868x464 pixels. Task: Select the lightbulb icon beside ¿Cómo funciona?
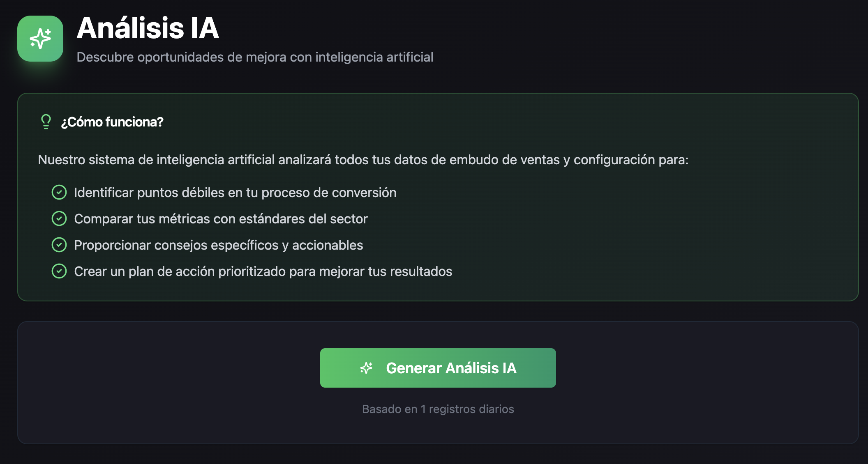click(46, 122)
